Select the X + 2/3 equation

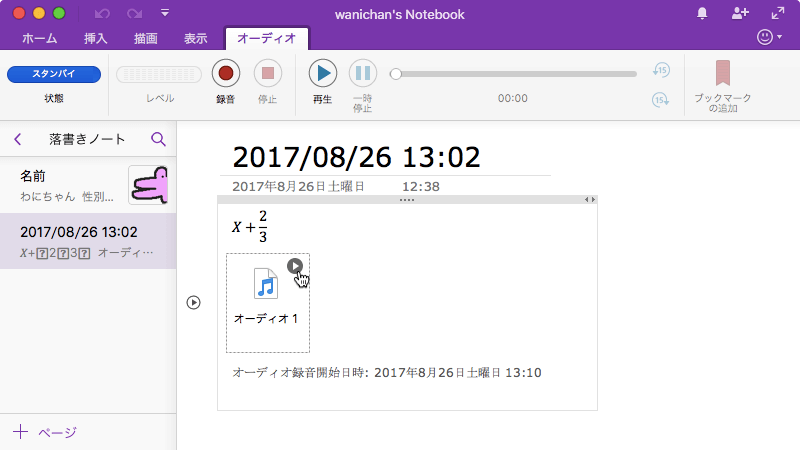click(249, 227)
